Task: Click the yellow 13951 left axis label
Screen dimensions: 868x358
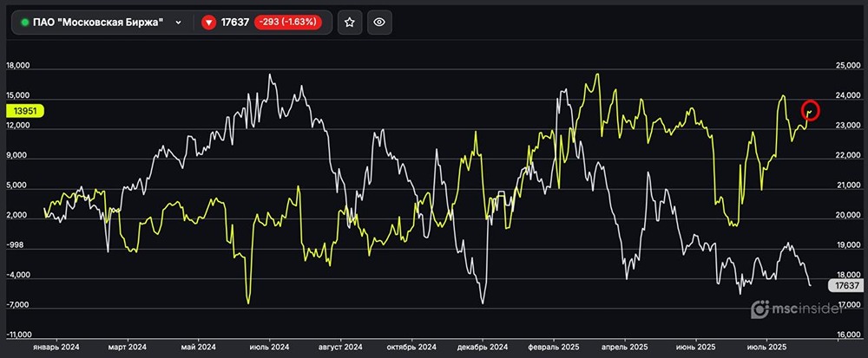Action: [x=25, y=111]
